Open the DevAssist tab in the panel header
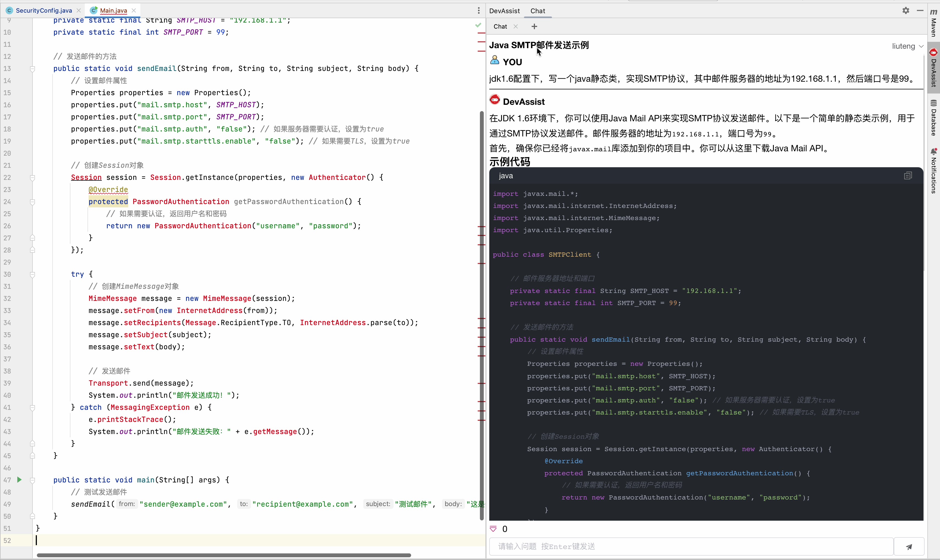 [504, 11]
